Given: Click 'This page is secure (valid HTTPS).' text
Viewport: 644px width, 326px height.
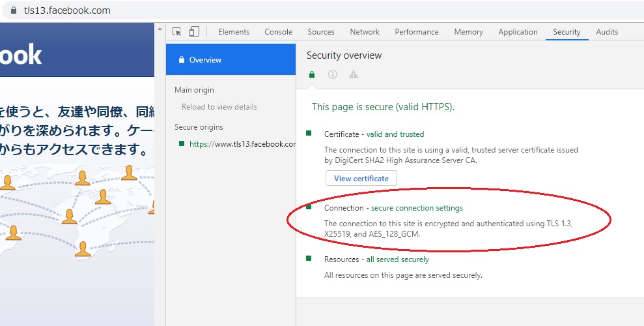Looking at the screenshot, I should (383, 107).
